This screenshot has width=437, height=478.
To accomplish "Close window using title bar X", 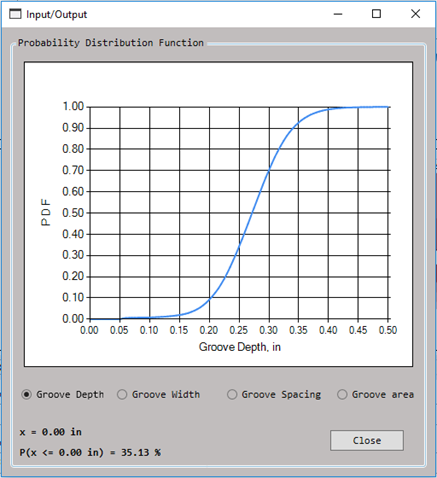I will (415, 14).
